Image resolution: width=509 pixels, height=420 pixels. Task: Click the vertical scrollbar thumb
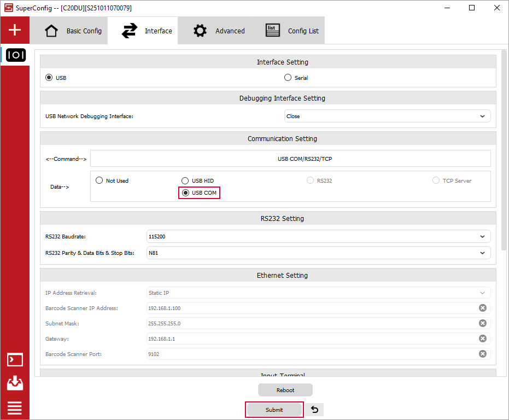click(504, 148)
